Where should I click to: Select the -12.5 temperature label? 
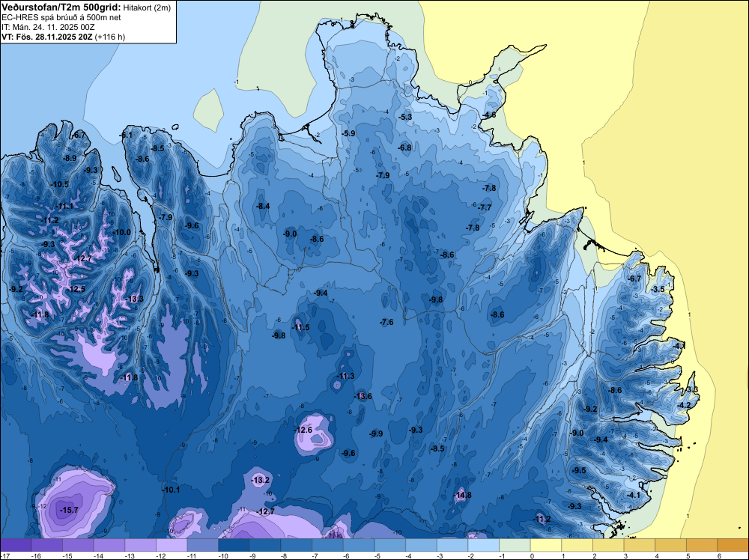click(76, 289)
